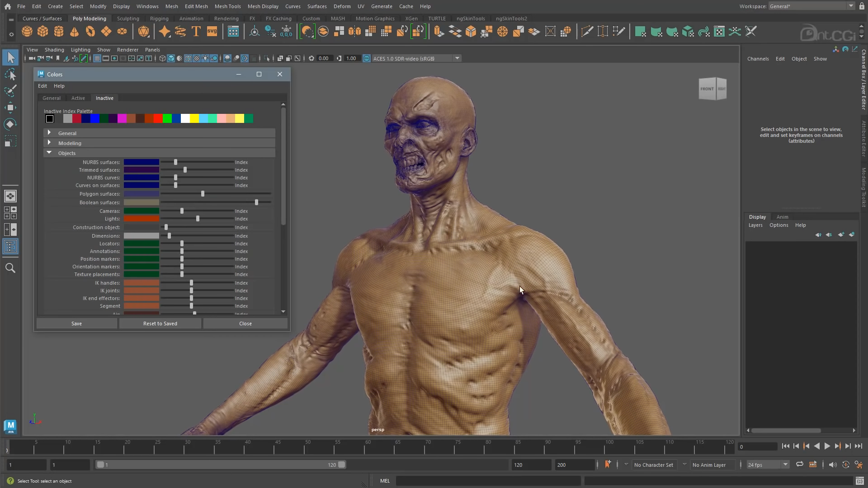This screenshot has height=488, width=868.
Task: Switch to the four-view pane layout
Action: 10,213
